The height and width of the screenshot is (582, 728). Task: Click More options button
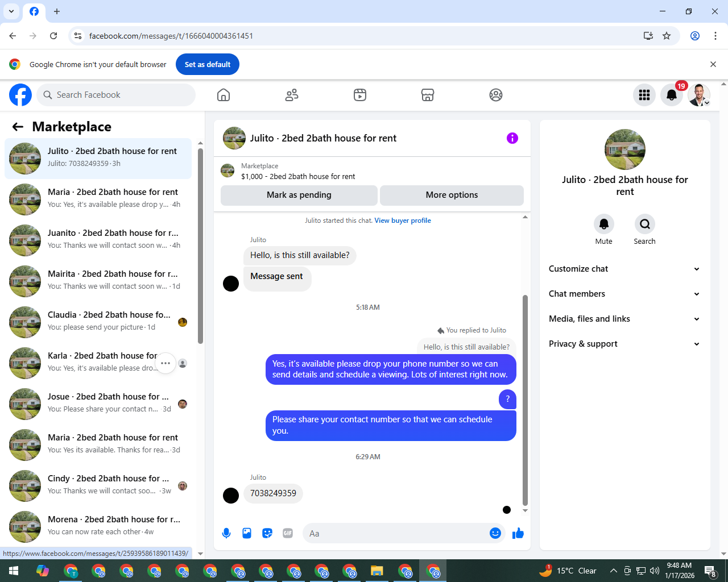click(x=452, y=195)
